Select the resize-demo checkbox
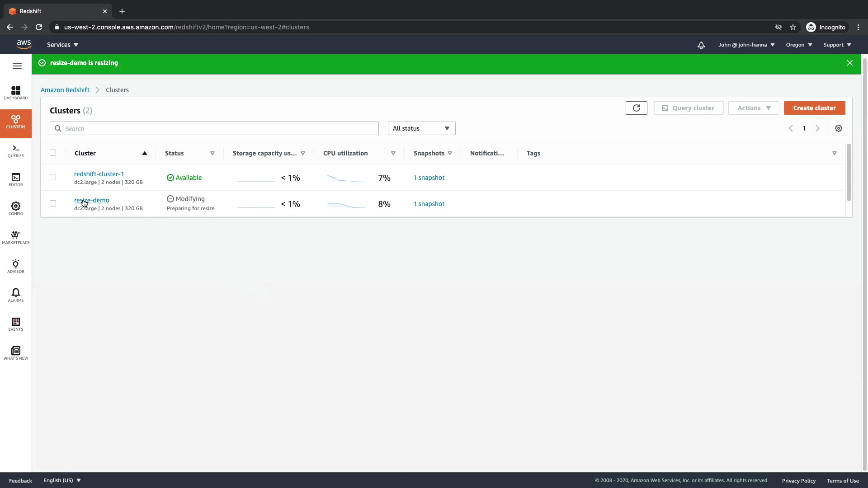Viewport: 868px width, 488px height. click(x=53, y=203)
